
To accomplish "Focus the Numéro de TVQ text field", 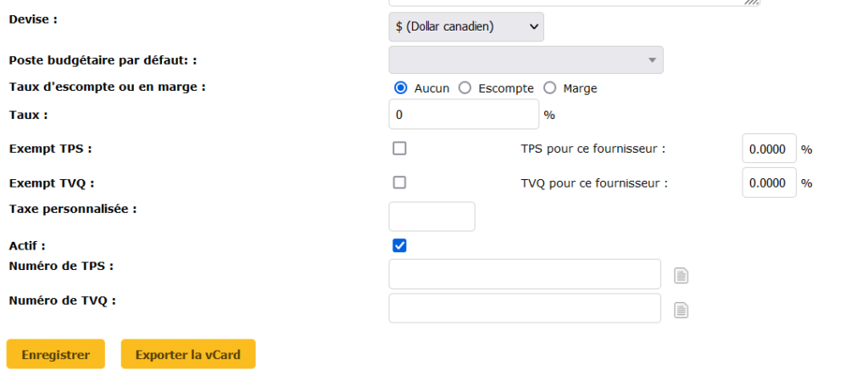I will (x=524, y=308).
